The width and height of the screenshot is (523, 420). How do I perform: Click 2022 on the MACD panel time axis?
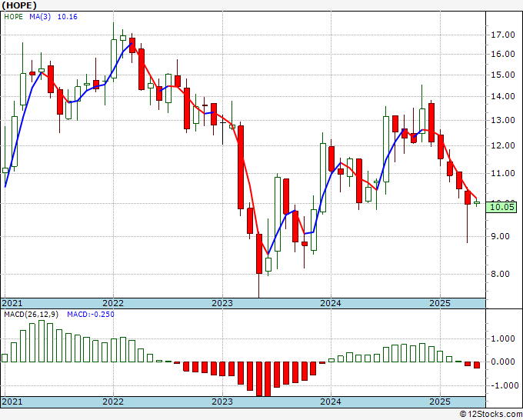[113, 402]
